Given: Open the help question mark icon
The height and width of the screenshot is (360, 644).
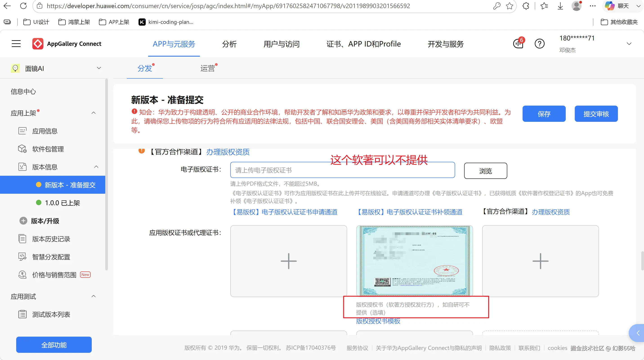Looking at the screenshot, I should pos(539,44).
